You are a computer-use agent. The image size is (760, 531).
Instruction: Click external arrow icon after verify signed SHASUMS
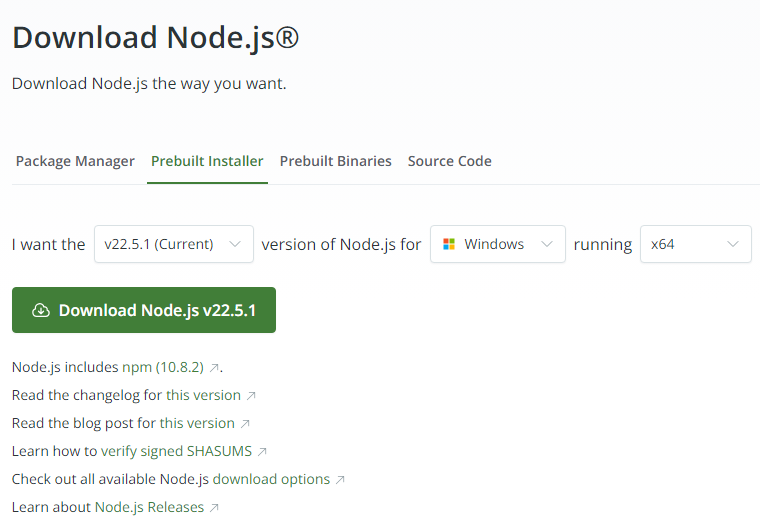point(262,451)
